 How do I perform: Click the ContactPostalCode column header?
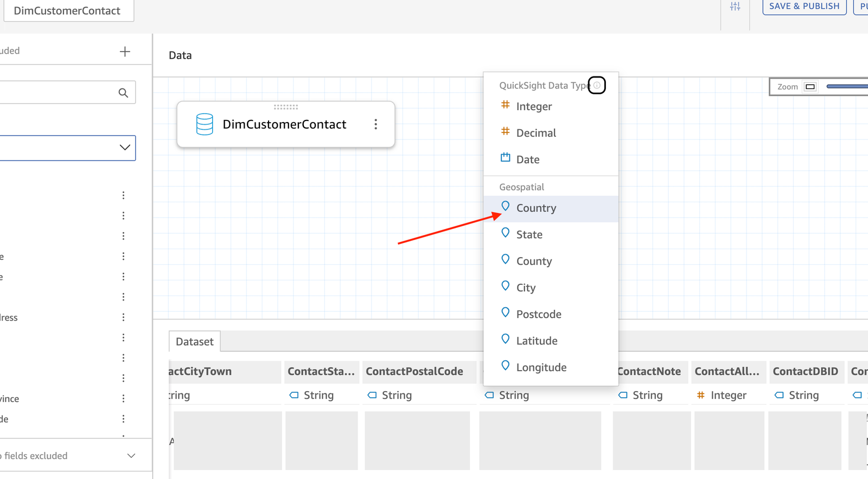pyautogui.click(x=419, y=372)
